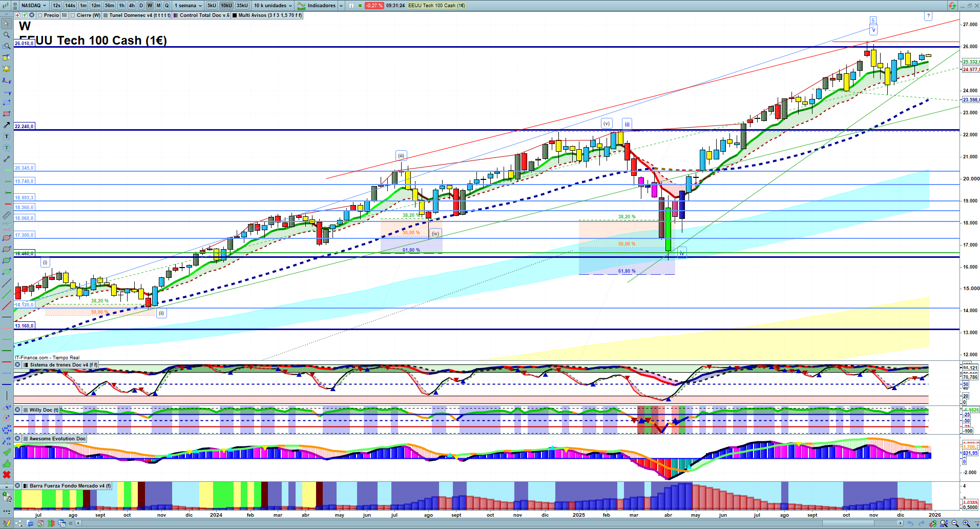Image resolution: width=980 pixels, height=529 pixels.
Task: Switch chart to daily D timeframe
Action: coord(141,6)
